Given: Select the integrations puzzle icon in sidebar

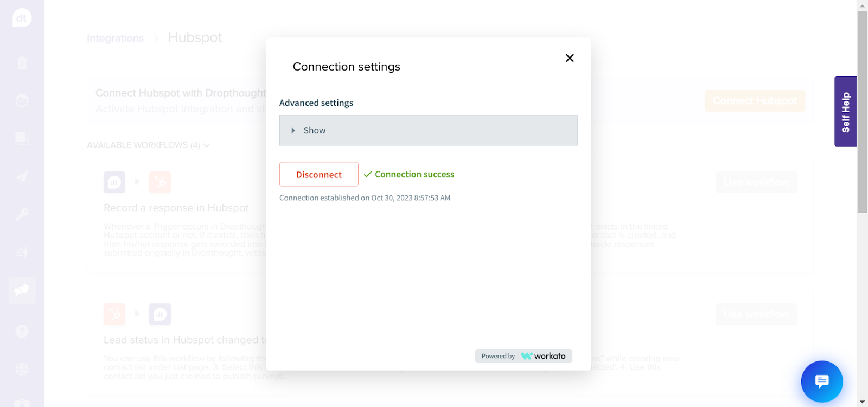Looking at the screenshot, I should 22,290.
